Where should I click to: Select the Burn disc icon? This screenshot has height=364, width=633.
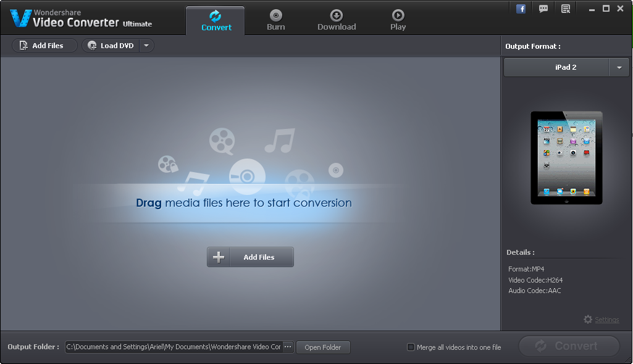275,14
